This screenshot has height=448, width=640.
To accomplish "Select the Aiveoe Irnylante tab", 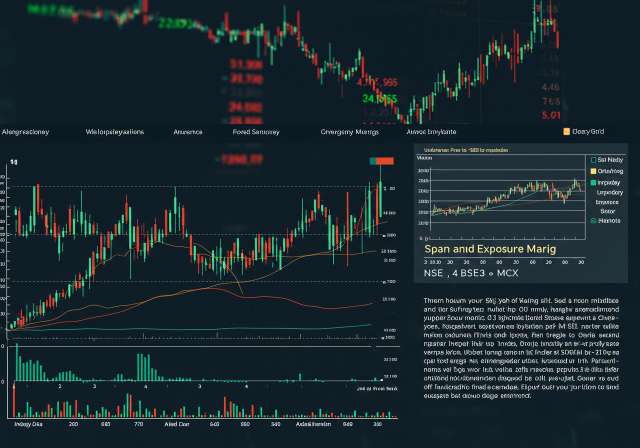I will pyautogui.click(x=432, y=131).
